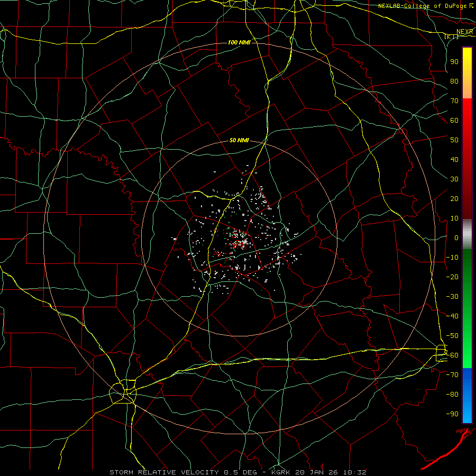476x476 pixels.
Task: Click the -60 value on the velocity scale
Action: (452, 355)
